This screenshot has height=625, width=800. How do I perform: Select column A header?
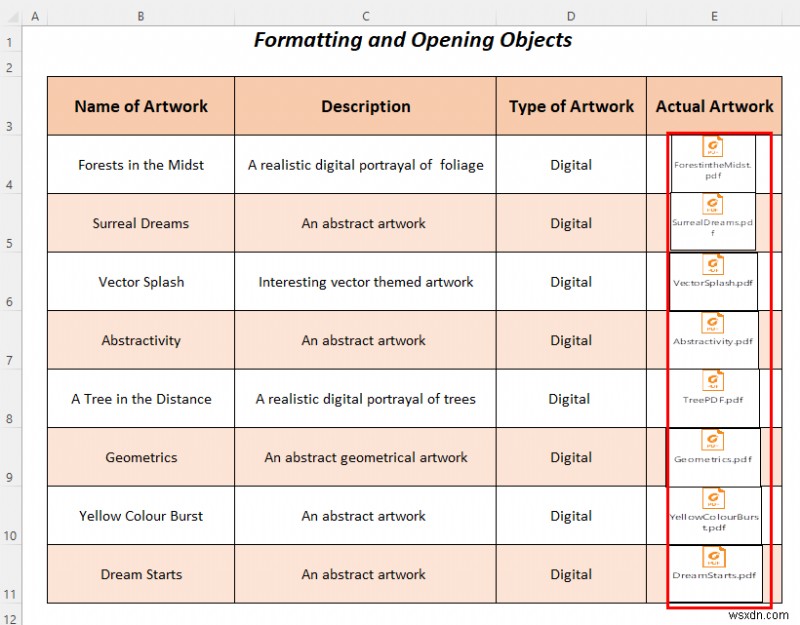click(35, 16)
